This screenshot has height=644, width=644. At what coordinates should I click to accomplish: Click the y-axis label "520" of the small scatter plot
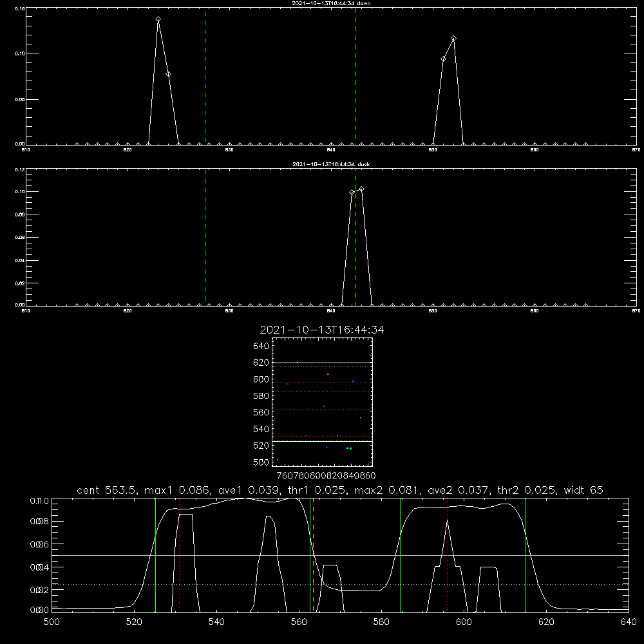pos(261,446)
